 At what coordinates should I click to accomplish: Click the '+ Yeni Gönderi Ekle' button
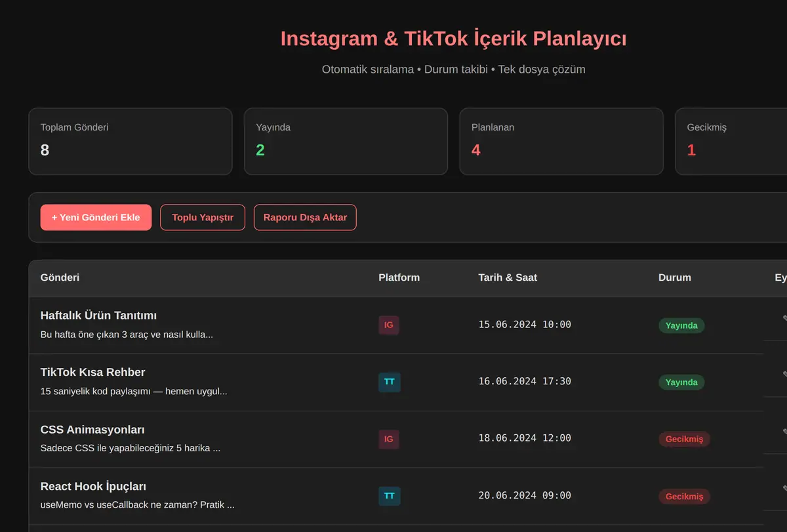[x=96, y=217]
